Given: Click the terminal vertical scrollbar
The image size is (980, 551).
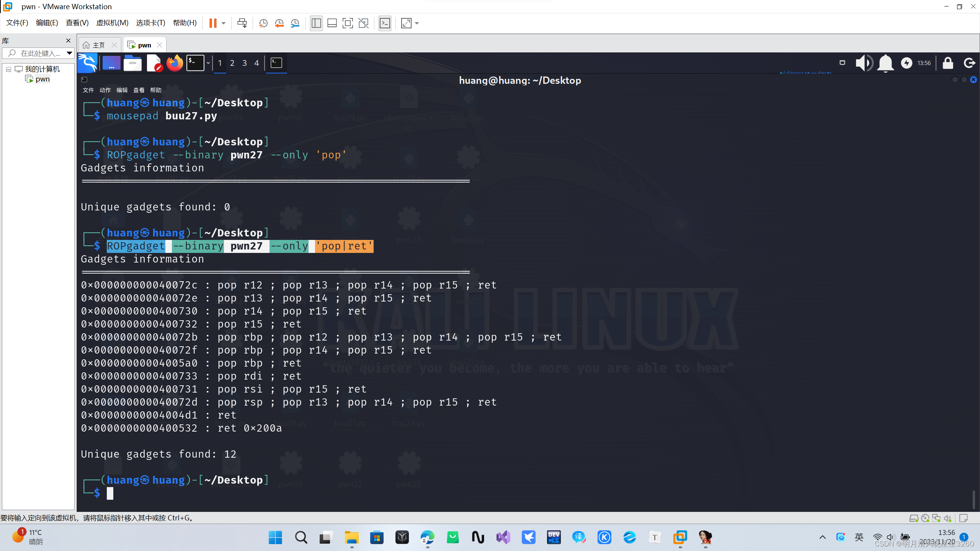Looking at the screenshot, I should (973, 499).
